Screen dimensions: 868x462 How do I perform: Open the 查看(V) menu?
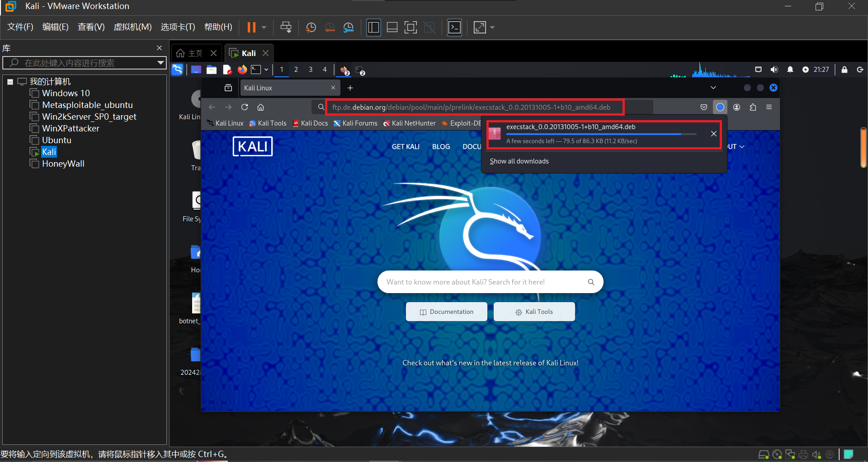[x=91, y=27]
